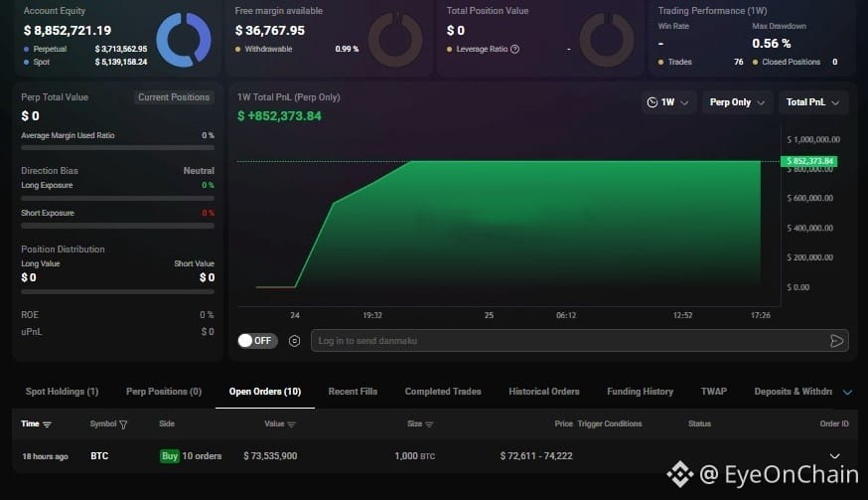Click the '10 orders' text
Screen dimensions: 868x500
click(202, 456)
